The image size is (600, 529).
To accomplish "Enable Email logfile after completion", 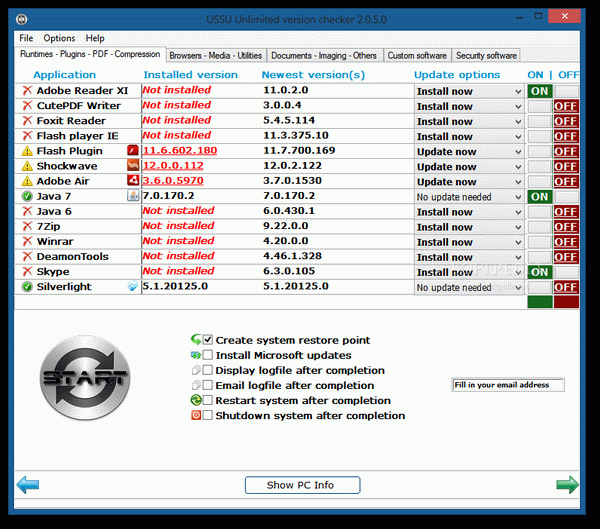I will (x=207, y=385).
